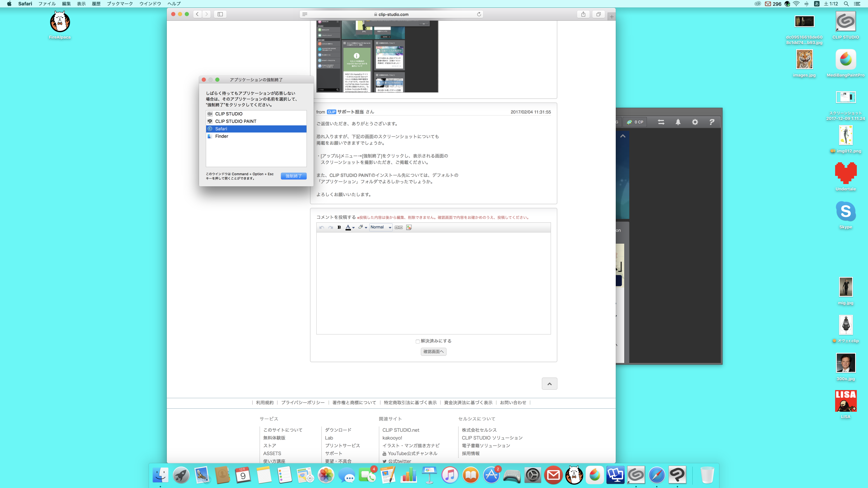Toggle Safari sidebar button
Screen dimensions: 868x488
[x=220, y=14]
